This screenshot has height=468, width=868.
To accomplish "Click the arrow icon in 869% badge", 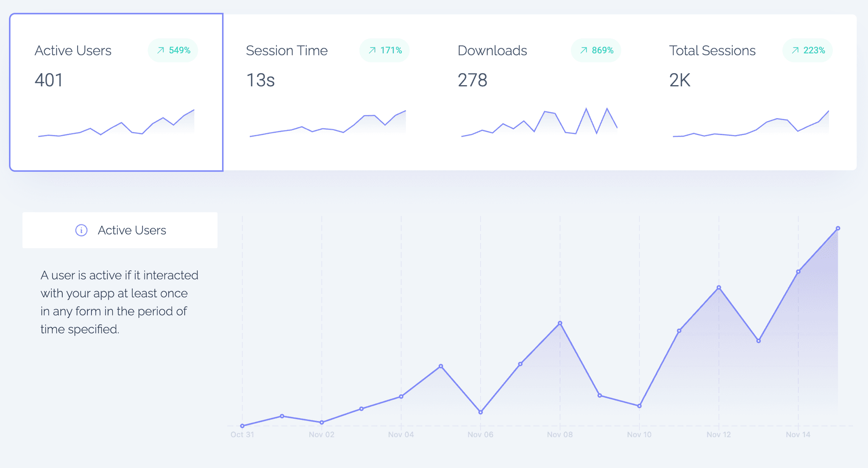I will click(584, 50).
